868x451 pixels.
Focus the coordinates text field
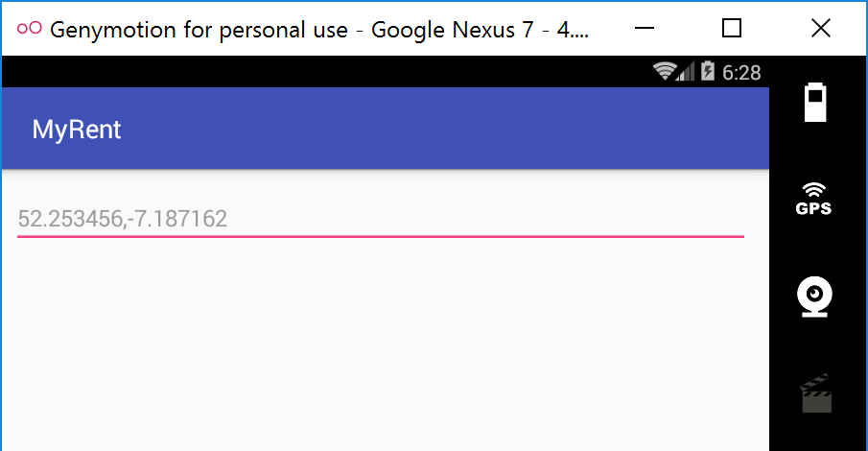pyautogui.click(x=380, y=219)
